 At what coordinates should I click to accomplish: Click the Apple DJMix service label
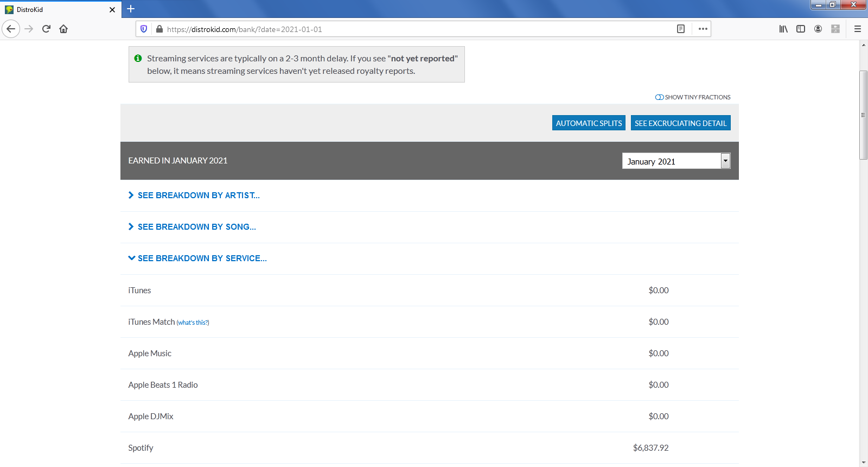pos(151,416)
